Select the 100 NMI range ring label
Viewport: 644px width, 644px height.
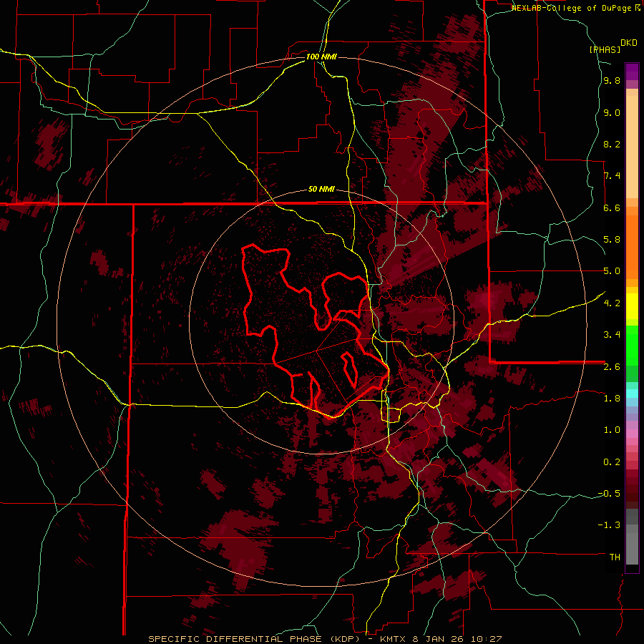click(321, 57)
